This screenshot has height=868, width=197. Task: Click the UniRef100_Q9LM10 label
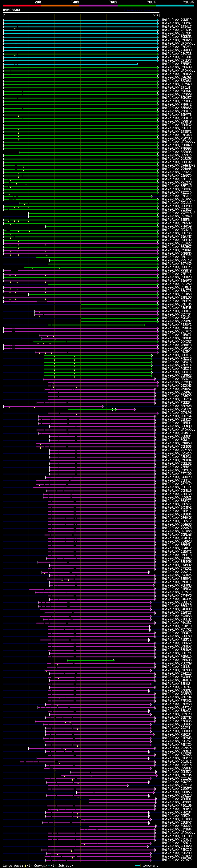177,118
